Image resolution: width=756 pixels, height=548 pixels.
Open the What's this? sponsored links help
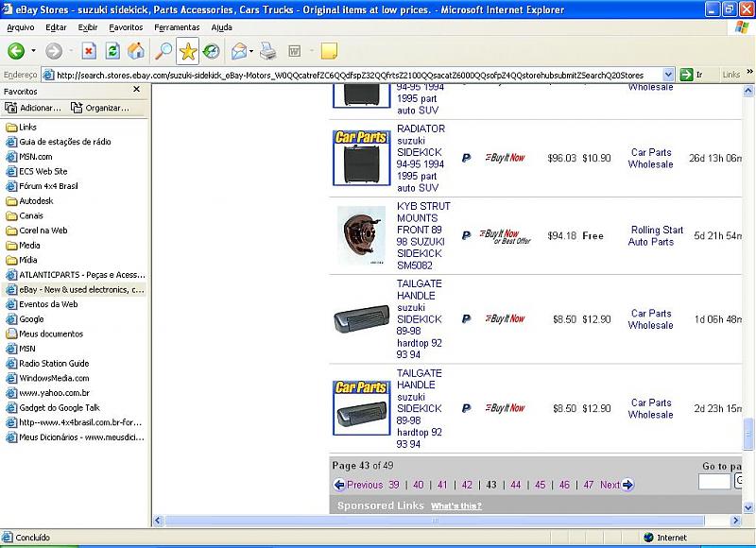456,505
